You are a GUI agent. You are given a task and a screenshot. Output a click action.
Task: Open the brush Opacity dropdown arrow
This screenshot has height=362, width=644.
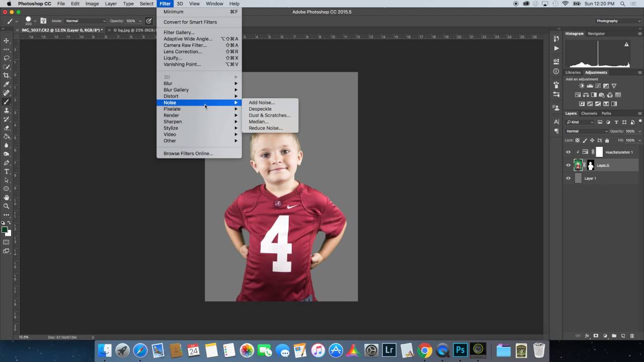coord(139,21)
